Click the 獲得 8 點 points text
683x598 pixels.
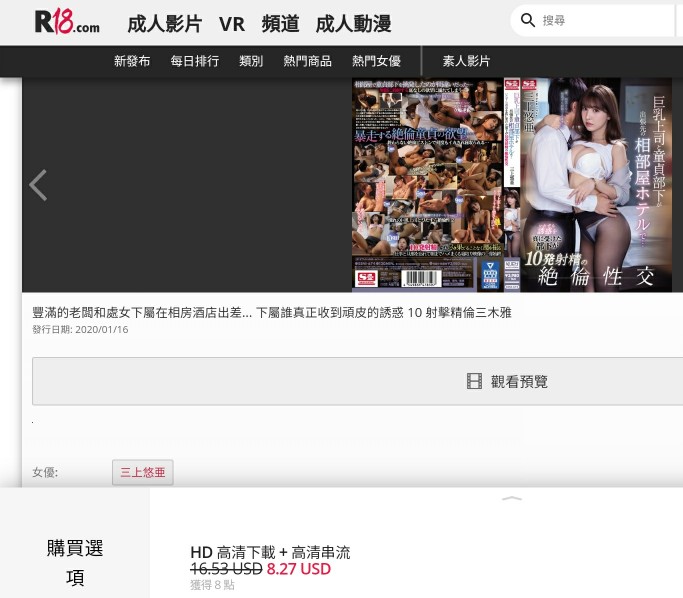pos(212,584)
